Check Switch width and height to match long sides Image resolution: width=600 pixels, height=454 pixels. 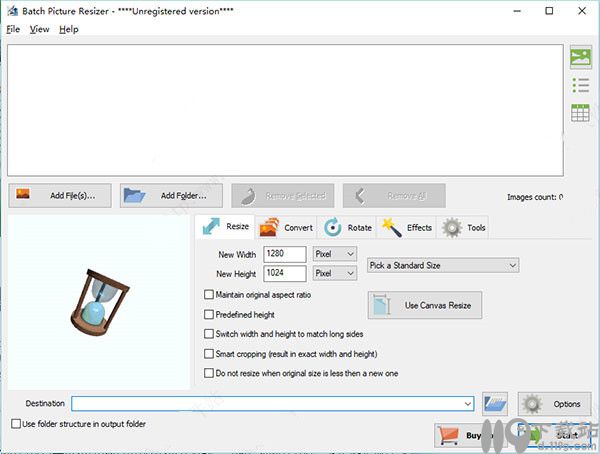click(209, 334)
